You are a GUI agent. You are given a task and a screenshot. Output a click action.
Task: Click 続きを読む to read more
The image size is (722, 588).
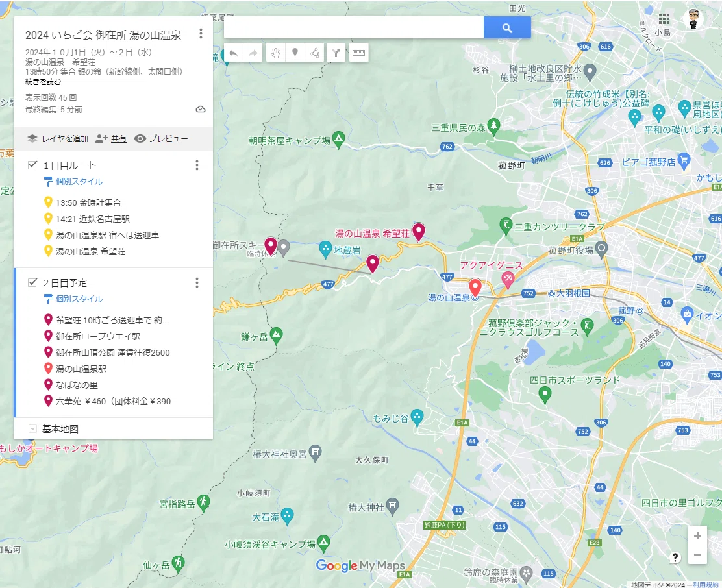click(43, 82)
